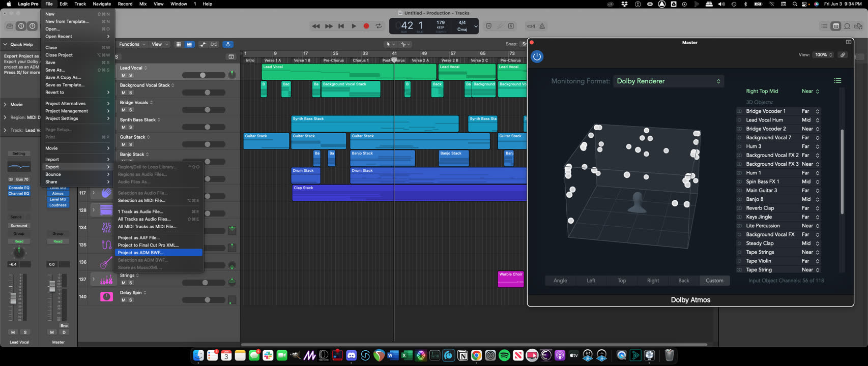Adjust the Lead Vocal track volume slider

coord(204,75)
